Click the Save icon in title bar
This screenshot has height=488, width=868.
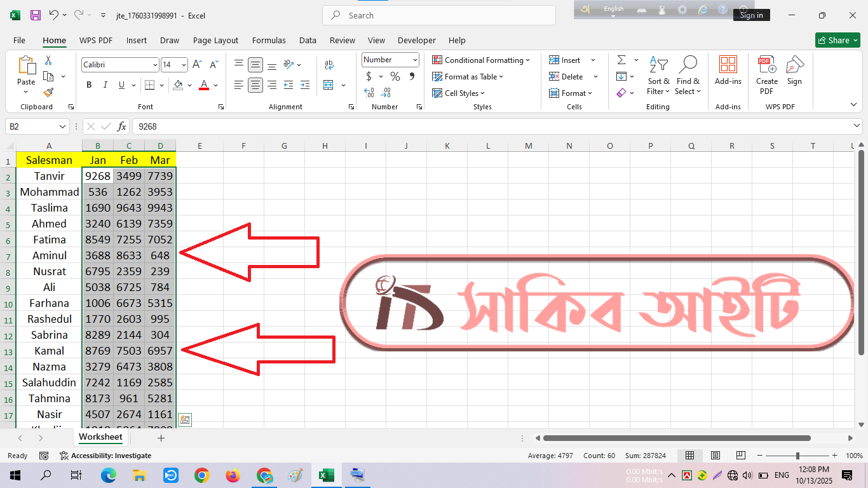(36, 15)
